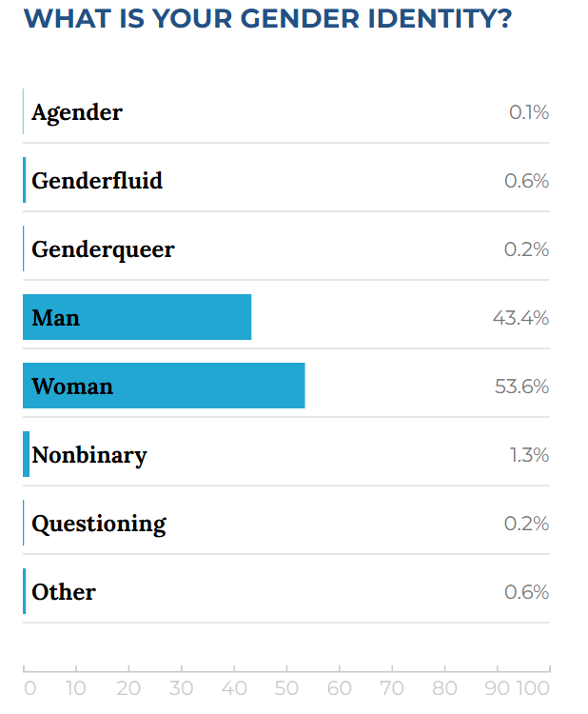The height and width of the screenshot is (714, 588).
Task: Click the 50 tick on the axis
Action: coord(286,688)
